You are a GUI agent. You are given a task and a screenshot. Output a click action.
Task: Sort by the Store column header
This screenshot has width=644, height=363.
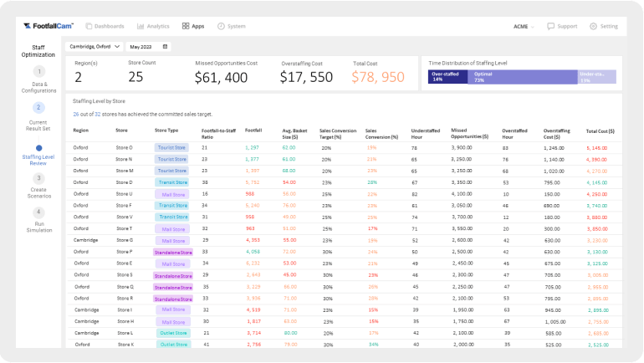pos(121,130)
